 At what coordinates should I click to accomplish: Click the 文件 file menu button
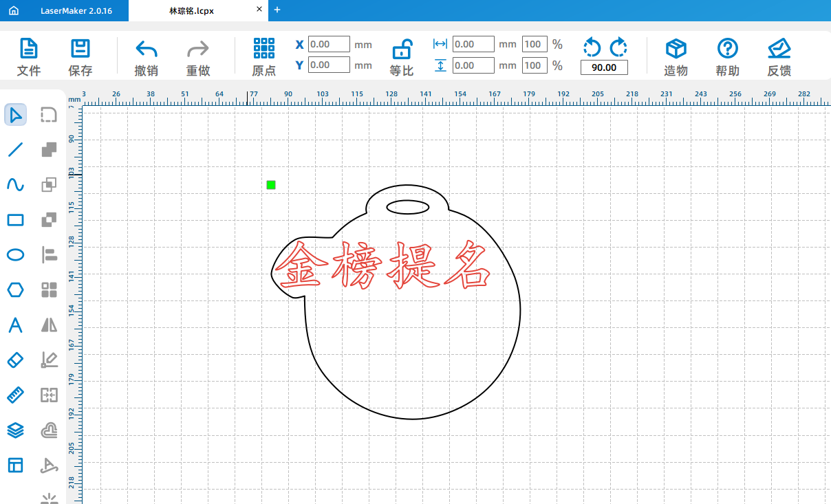tap(29, 58)
